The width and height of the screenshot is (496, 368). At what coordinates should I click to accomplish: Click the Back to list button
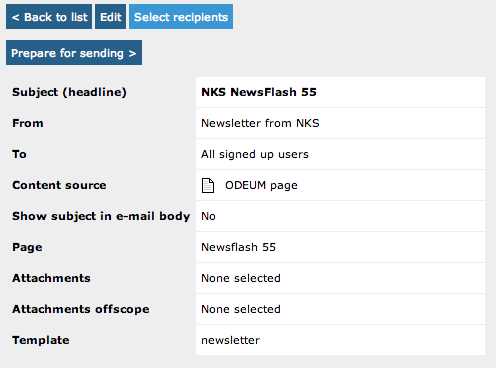(49, 17)
